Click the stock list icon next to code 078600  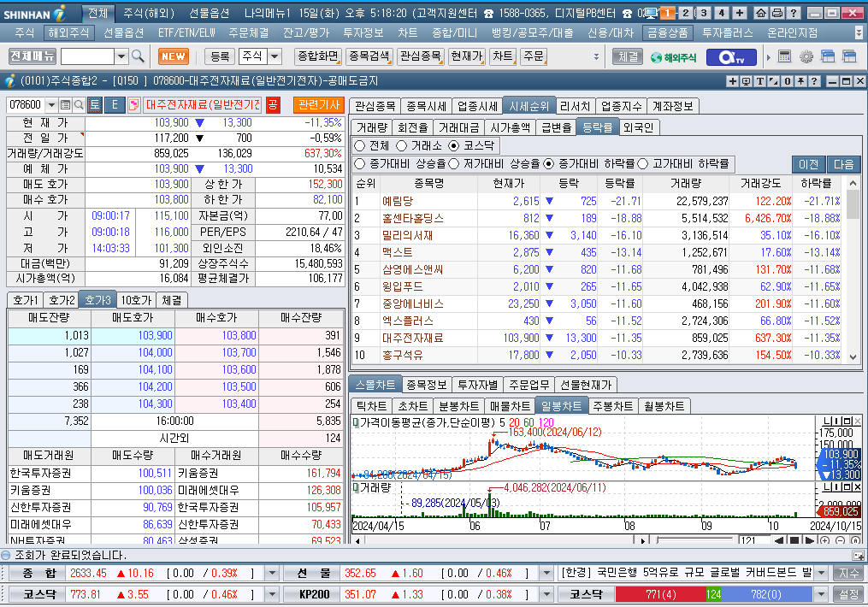tap(65, 104)
